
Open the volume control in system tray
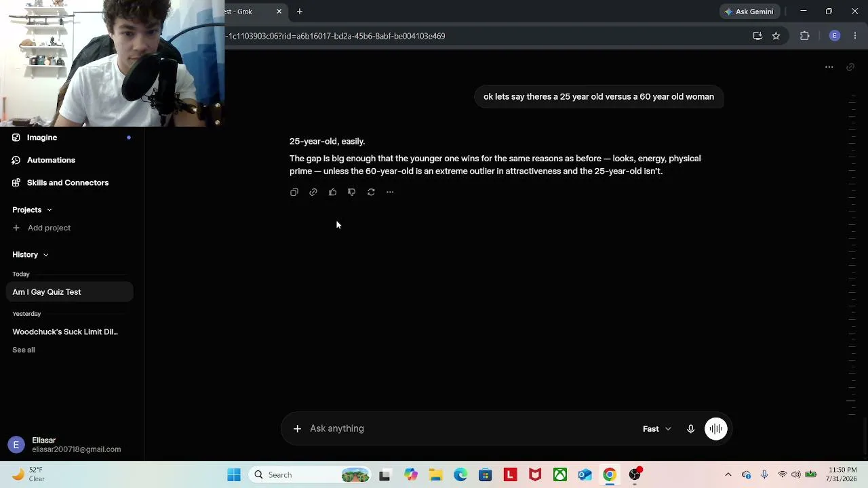tap(795, 475)
